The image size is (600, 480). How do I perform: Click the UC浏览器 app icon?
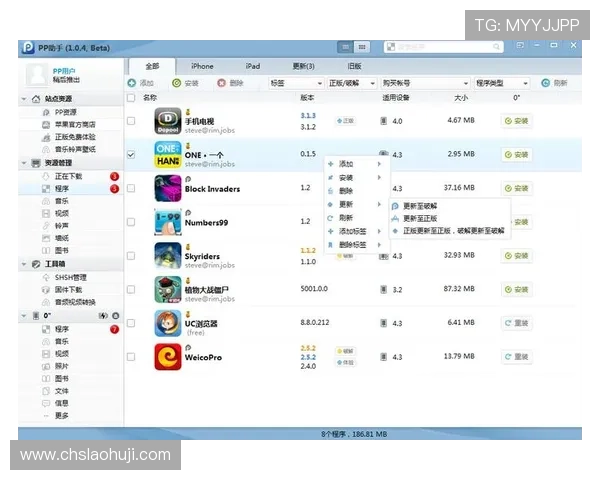(x=167, y=323)
